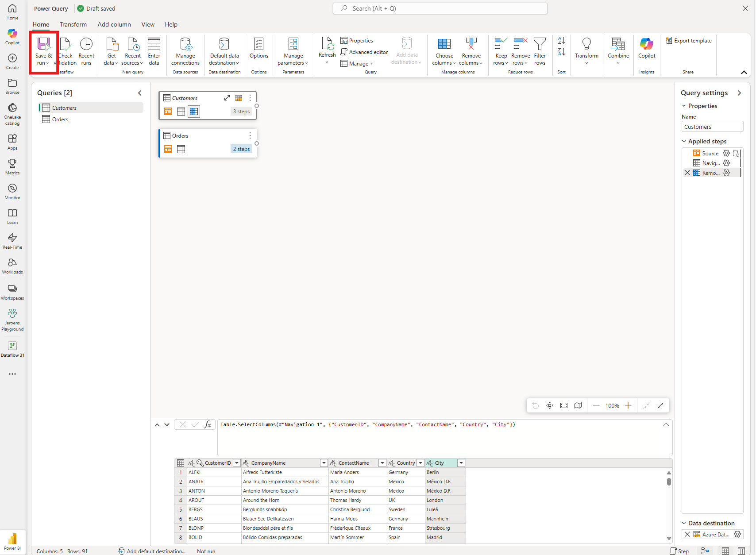Toggle diagram view in status bar

[x=705, y=551]
